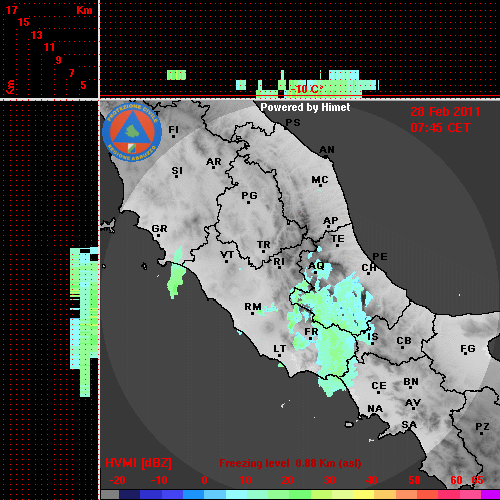500x500 pixels.
Task: Click the 'Powered by Himet' text
Action: 305,107
